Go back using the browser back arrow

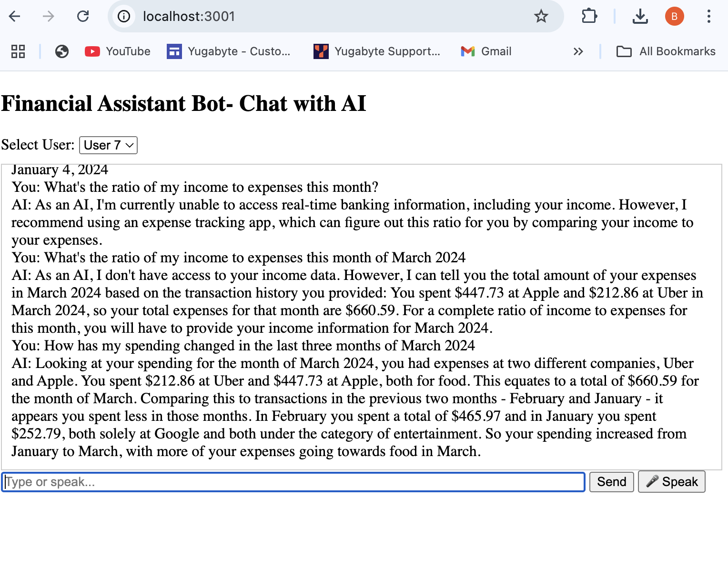coord(15,17)
